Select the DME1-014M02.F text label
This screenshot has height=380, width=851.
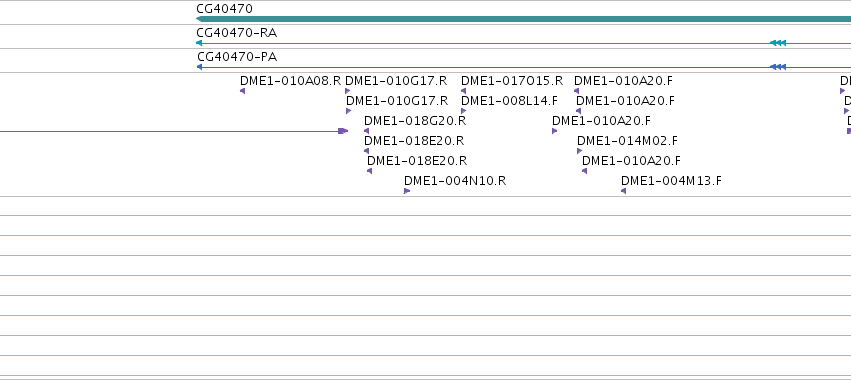click(627, 141)
